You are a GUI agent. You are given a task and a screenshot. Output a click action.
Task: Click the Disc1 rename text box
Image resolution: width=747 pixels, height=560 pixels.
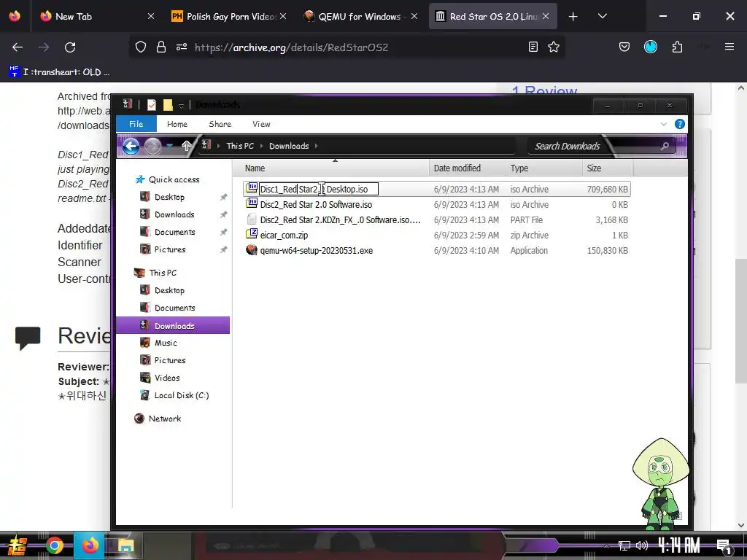point(318,189)
